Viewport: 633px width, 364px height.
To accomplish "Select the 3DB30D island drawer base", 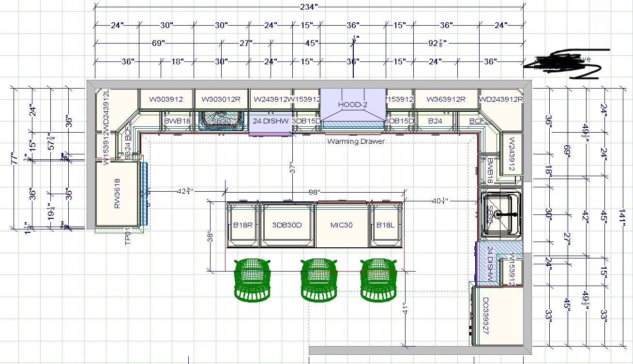I will (287, 225).
